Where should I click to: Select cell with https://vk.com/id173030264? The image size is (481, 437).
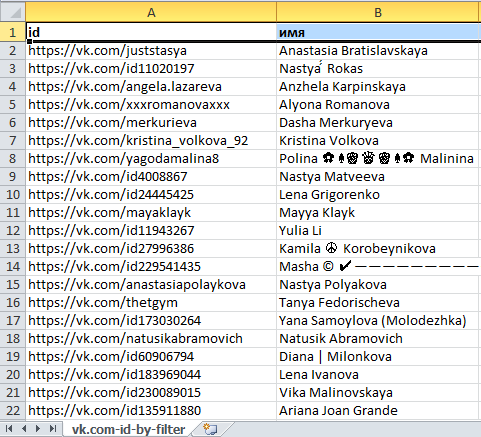point(151,321)
